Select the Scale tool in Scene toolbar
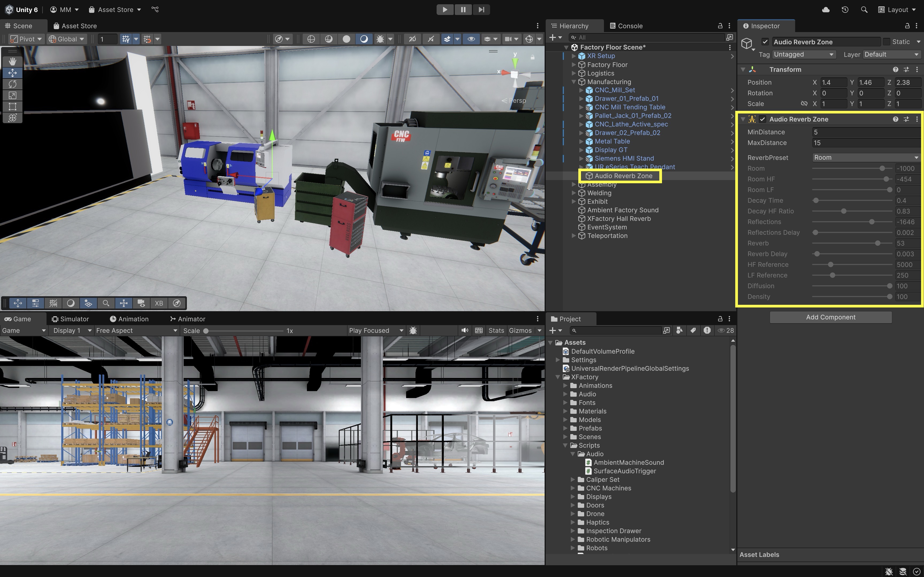Screen dimensions: 924x577 tap(12, 95)
